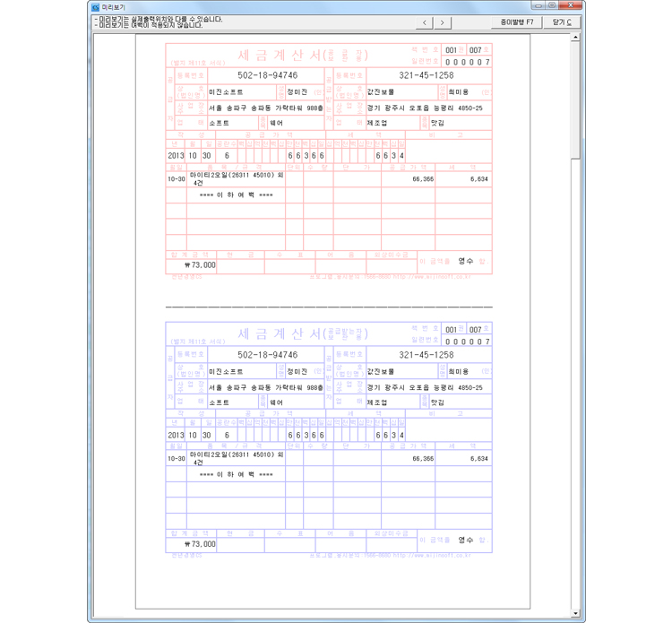
Task: Click 세금계산서 title on the red form
Action: click(x=280, y=56)
